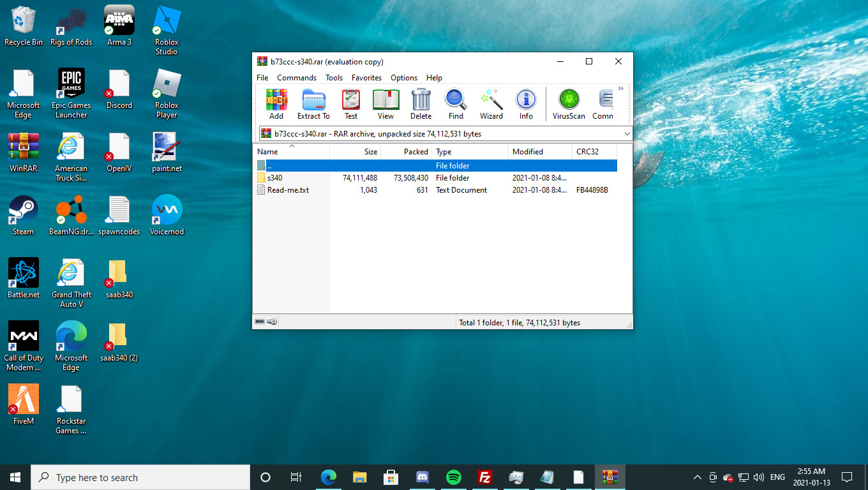Select the s340 folder row
This screenshot has height=490, width=868.
click(x=275, y=178)
